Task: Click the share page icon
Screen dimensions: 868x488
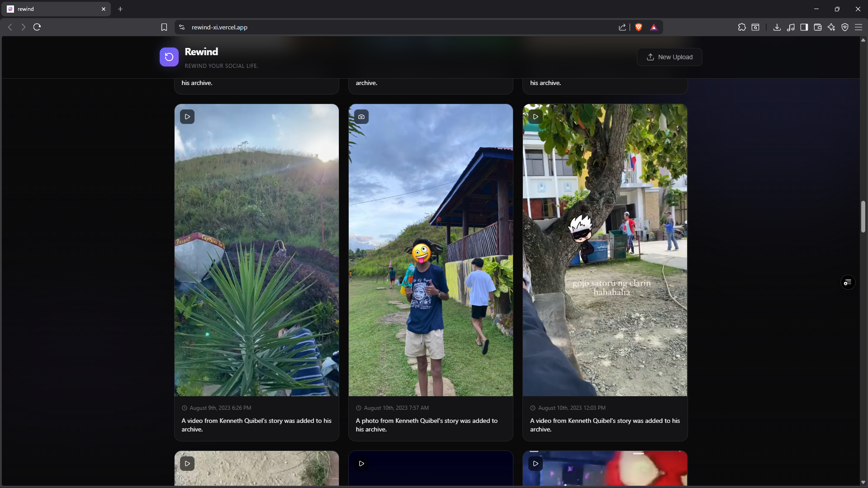Action: (622, 27)
